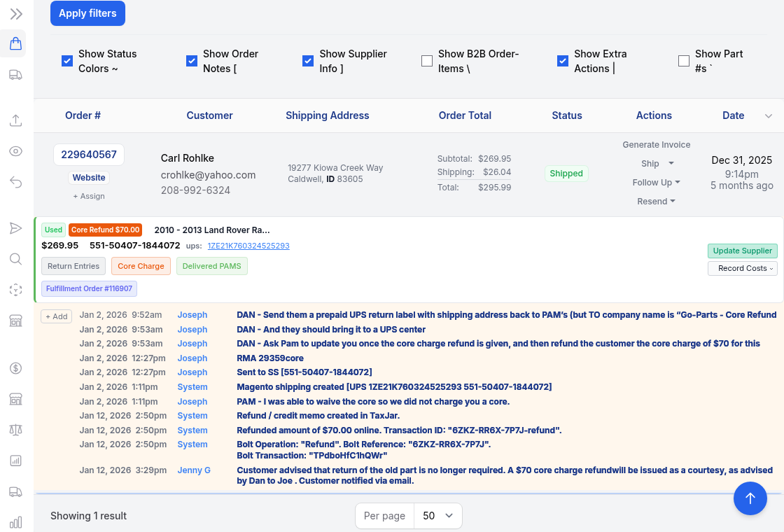Click the Shipped status badge

pyautogui.click(x=566, y=174)
